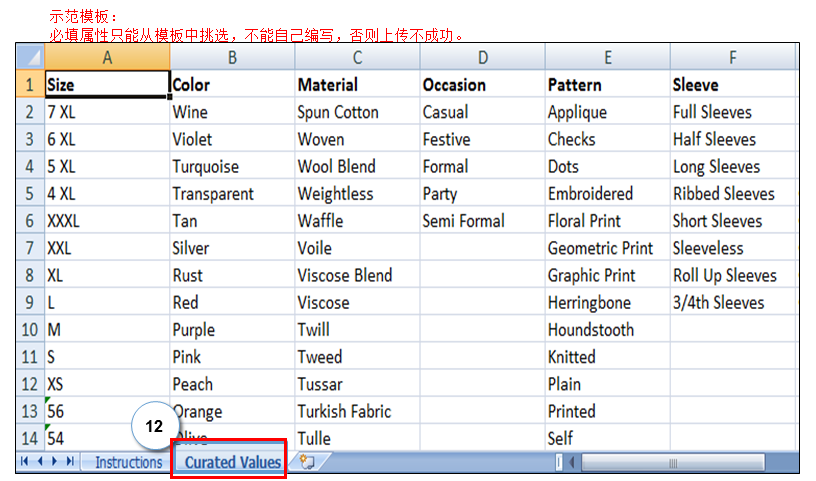
Task: Click the Turquoise cell
Action: 232,166
